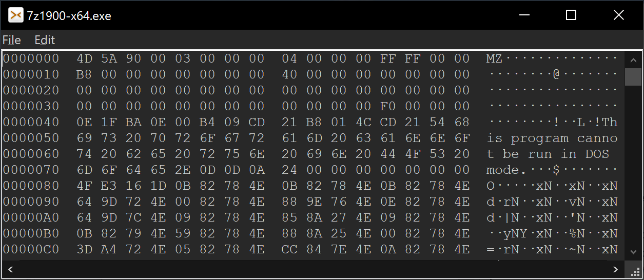Select byte F0 in row 0000030
644x280 pixels.
coord(388,106)
